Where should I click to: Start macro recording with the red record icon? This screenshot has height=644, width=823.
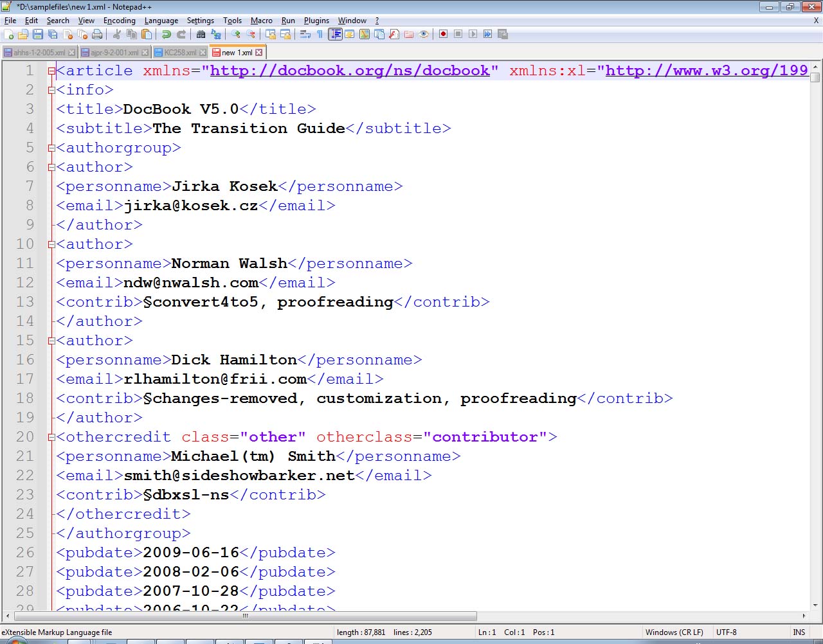[x=443, y=34]
